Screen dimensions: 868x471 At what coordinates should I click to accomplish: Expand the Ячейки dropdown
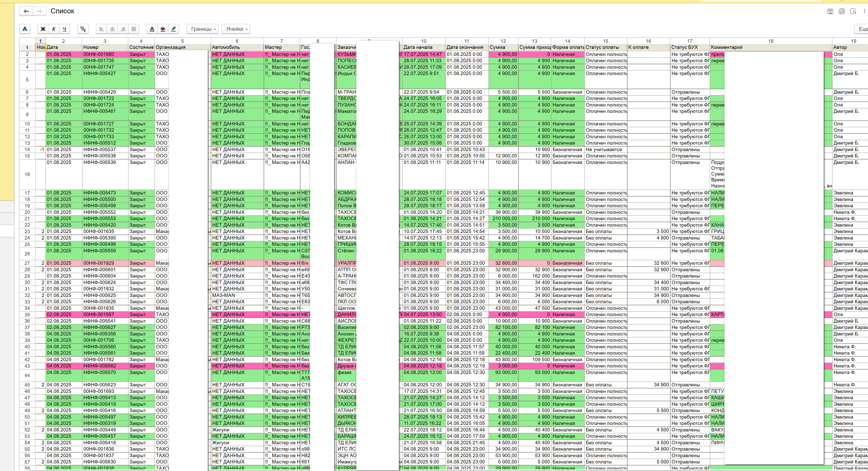236,29
